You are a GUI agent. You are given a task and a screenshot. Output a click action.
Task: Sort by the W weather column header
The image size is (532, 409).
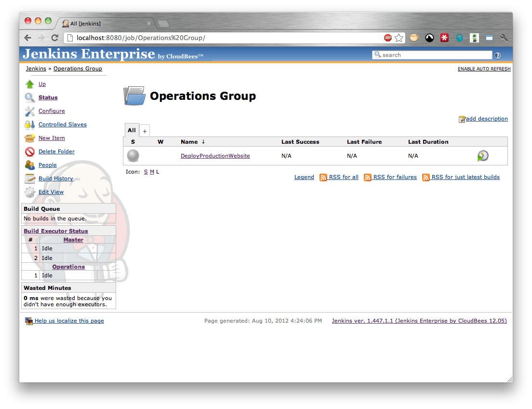point(160,142)
